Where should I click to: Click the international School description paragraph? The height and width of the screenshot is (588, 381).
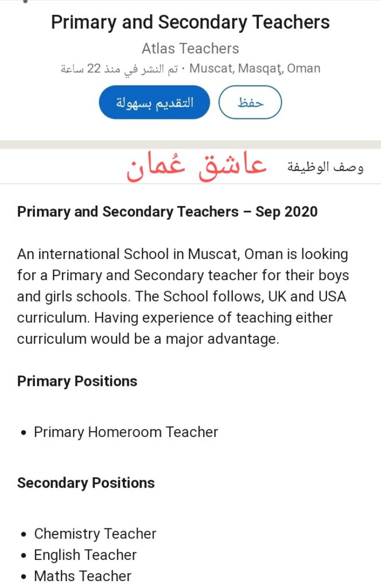(x=183, y=296)
